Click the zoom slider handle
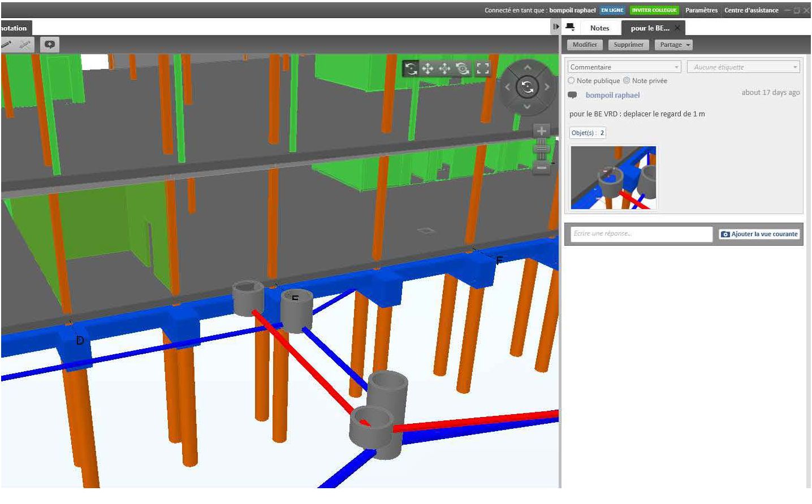812x504 pixels. coord(541,149)
